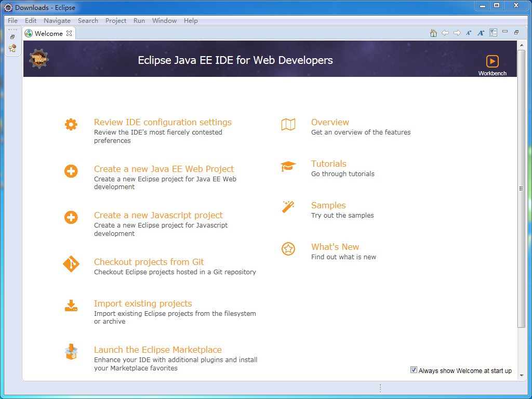Viewport: 532px width, 399px height.
Task: Open the Tutorials link
Action: click(329, 164)
